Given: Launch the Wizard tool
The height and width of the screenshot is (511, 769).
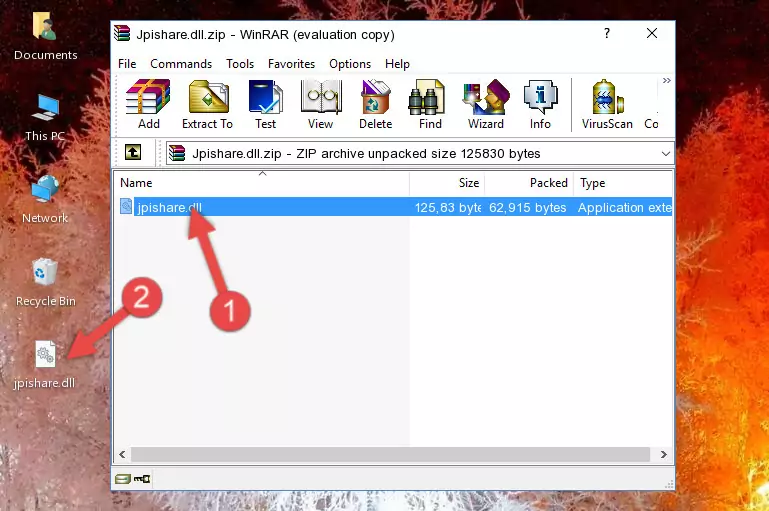Looking at the screenshot, I should tap(486, 104).
